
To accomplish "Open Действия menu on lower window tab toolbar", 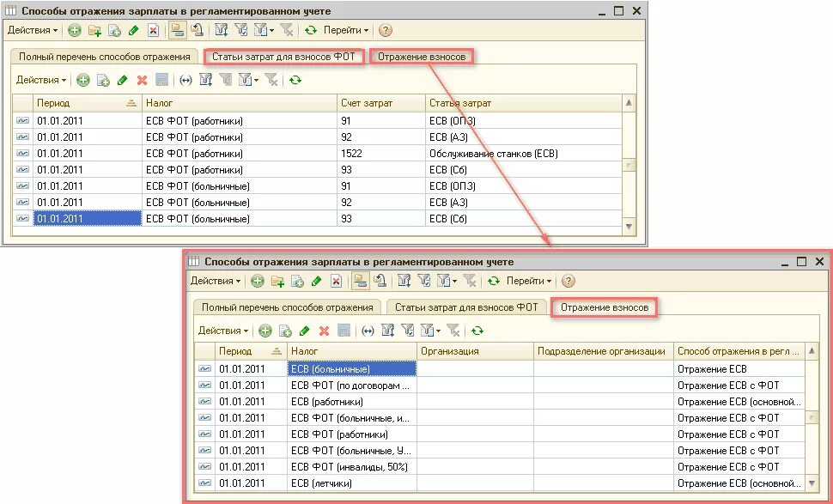I will point(223,331).
